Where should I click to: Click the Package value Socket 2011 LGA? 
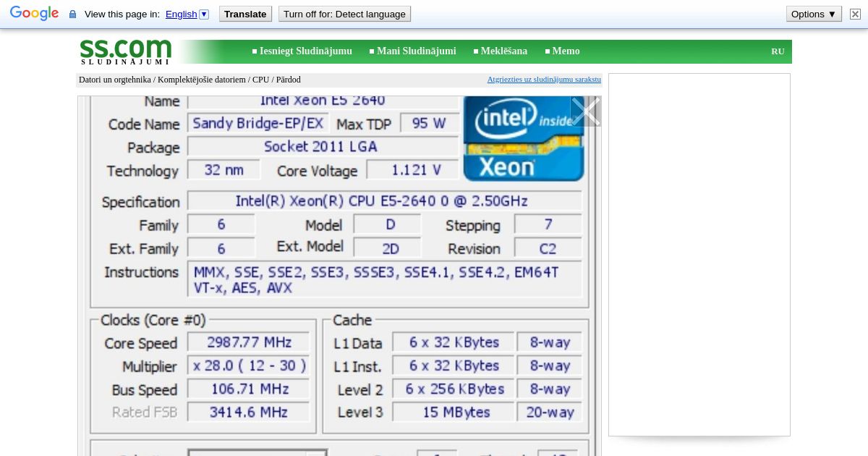pyautogui.click(x=323, y=146)
